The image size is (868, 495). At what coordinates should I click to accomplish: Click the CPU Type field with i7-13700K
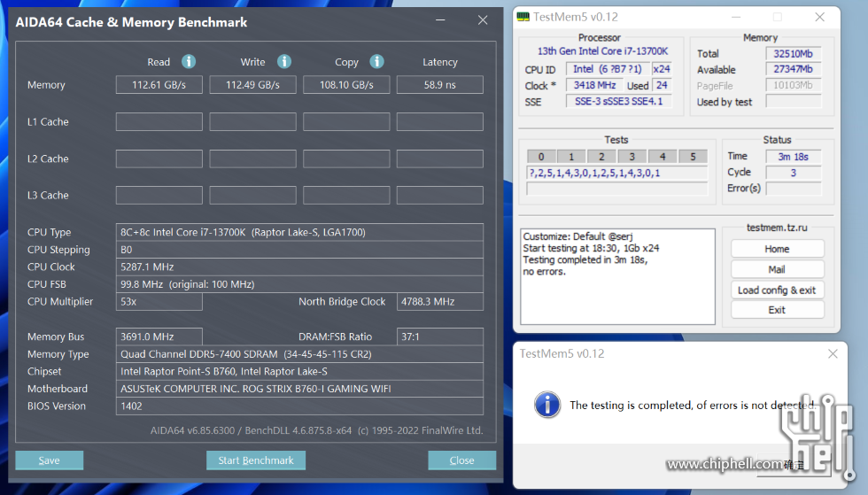(x=299, y=233)
